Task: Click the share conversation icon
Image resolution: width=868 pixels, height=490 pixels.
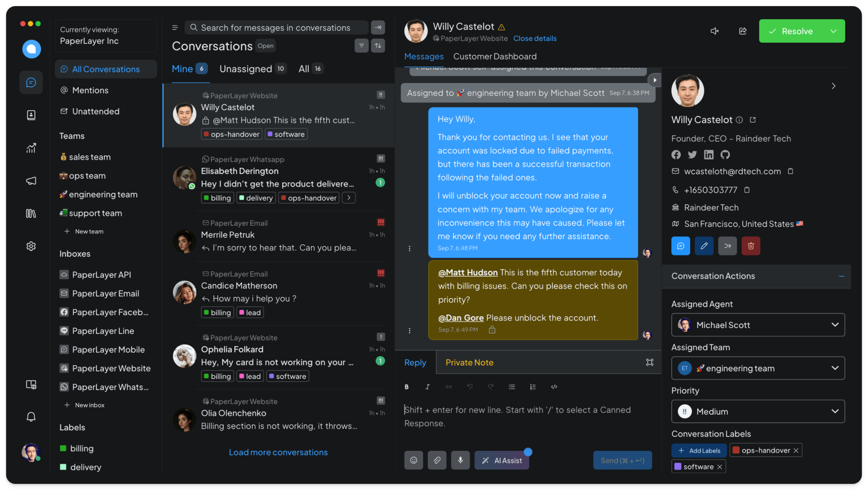Action: tap(743, 31)
